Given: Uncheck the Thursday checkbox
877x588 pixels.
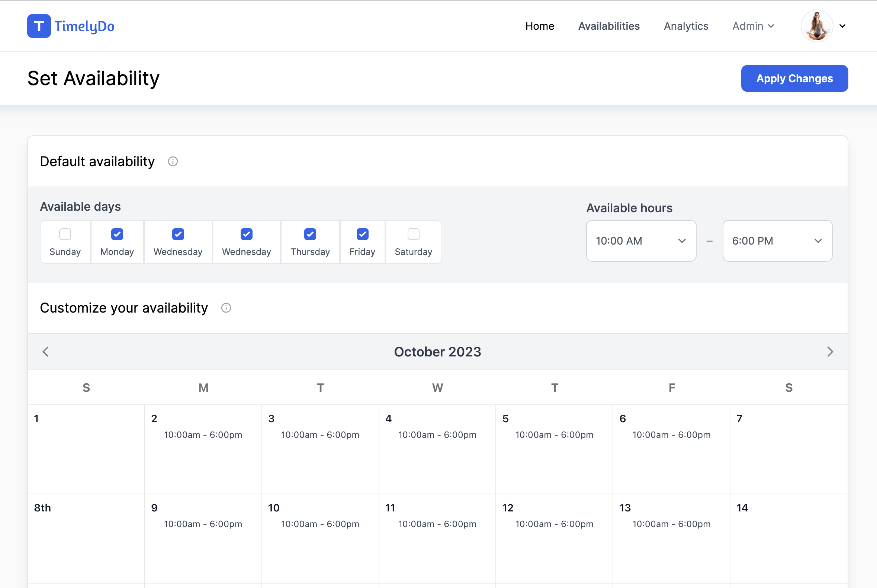Looking at the screenshot, I should (x=310, y=234).
